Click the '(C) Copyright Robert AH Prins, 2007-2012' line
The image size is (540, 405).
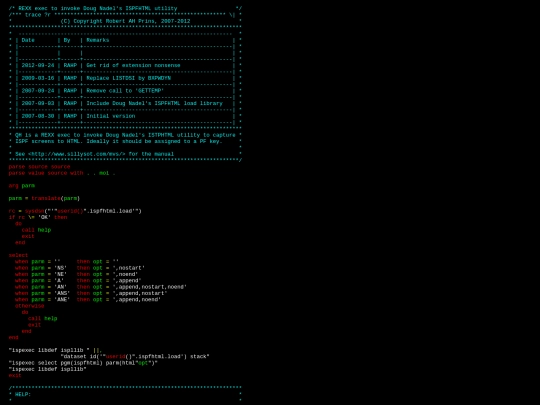pos(125,21)
